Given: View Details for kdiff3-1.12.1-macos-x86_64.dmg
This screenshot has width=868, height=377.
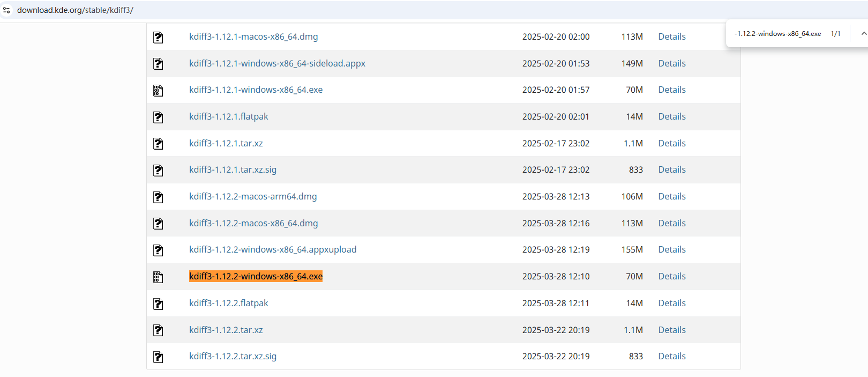Looking at the screenshot, I should click(672, 36).
